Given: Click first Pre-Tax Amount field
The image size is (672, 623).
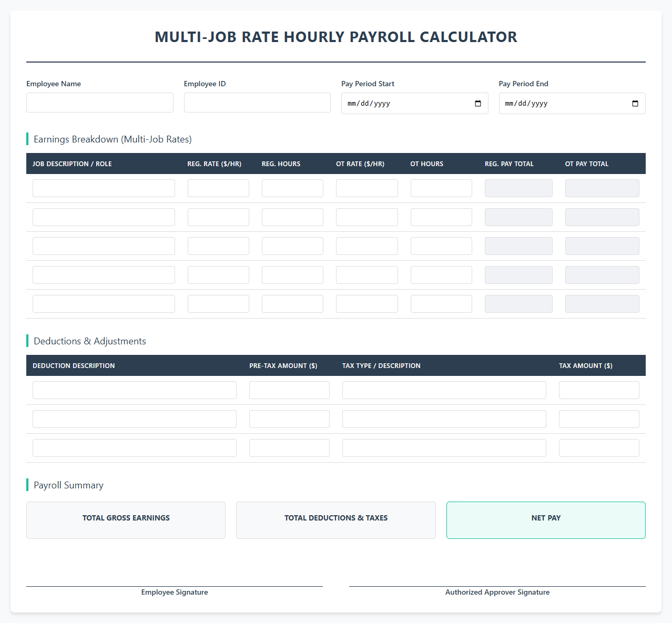Looking at the screenshot, I should pyautogui.click(x=289, y=390).
